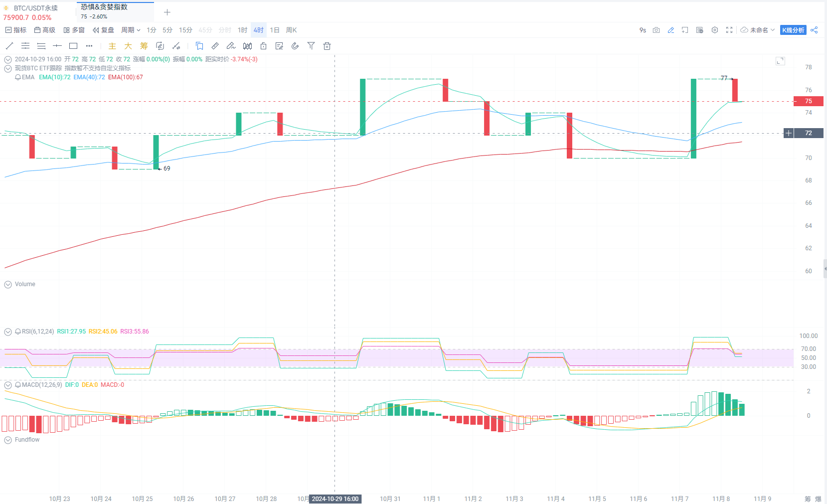Click the add-window square plus icon
827x504 pixels.
(x=685, y=30)
